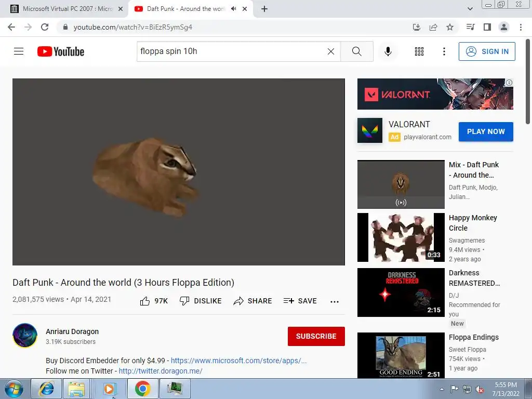Open the Happy Monkey Circle video thumbnail
The height and width of the screenshot is (399, 532).
[x=401, y=237]
